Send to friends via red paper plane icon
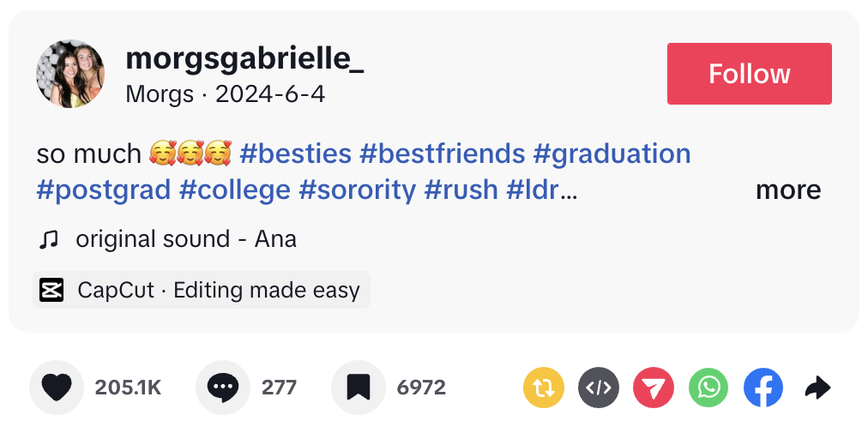This screenshot has width=868, height=427. click(654, 388)
